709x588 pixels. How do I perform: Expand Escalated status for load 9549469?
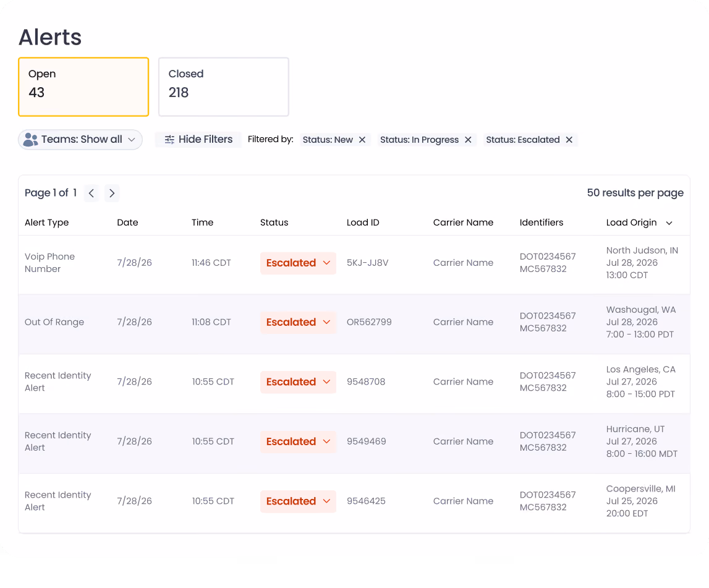point(298,442)
